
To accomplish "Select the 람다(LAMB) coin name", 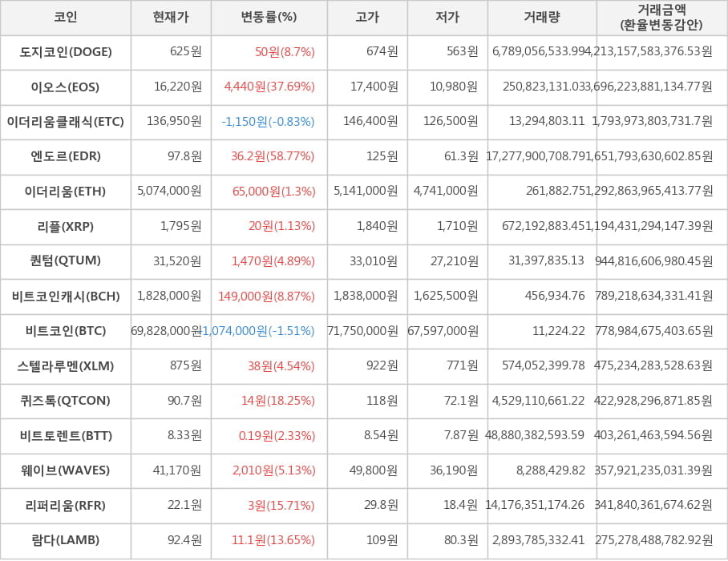I will click(x=66, y=540).
